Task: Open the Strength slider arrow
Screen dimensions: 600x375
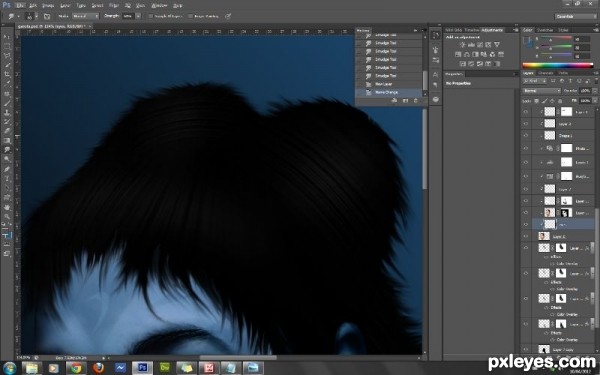Action: [x=138, y=16]
